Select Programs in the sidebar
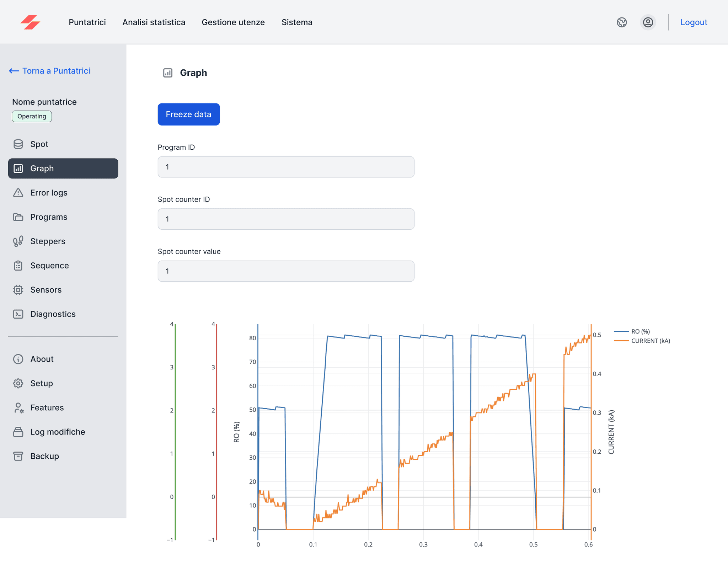This screenshot has height=565, width=728. (49, 217)
